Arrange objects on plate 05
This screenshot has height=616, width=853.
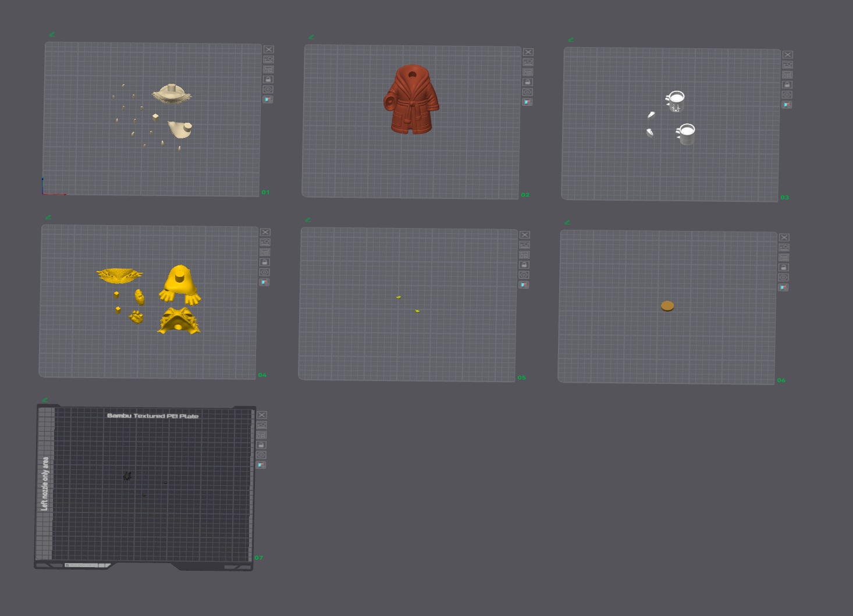[524, 255]
